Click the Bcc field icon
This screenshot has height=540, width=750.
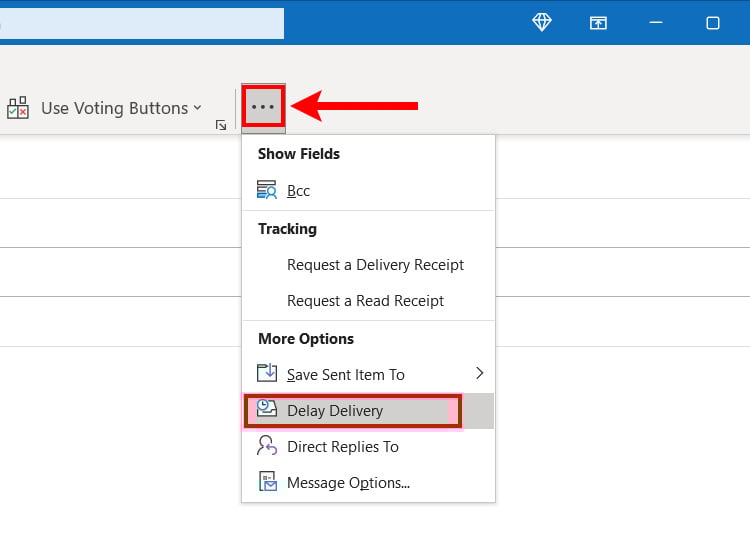tap(266, 190)
